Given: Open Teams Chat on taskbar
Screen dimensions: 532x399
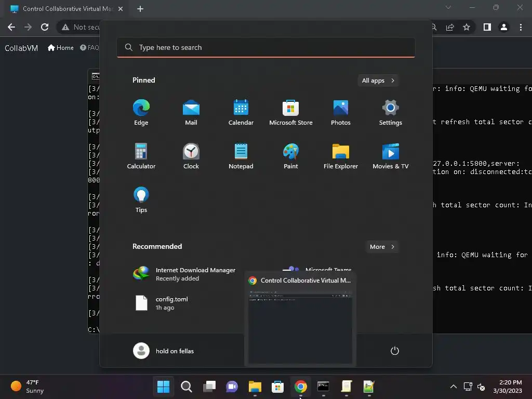Looking at the screenshot, I should click(x=232, y=387).
